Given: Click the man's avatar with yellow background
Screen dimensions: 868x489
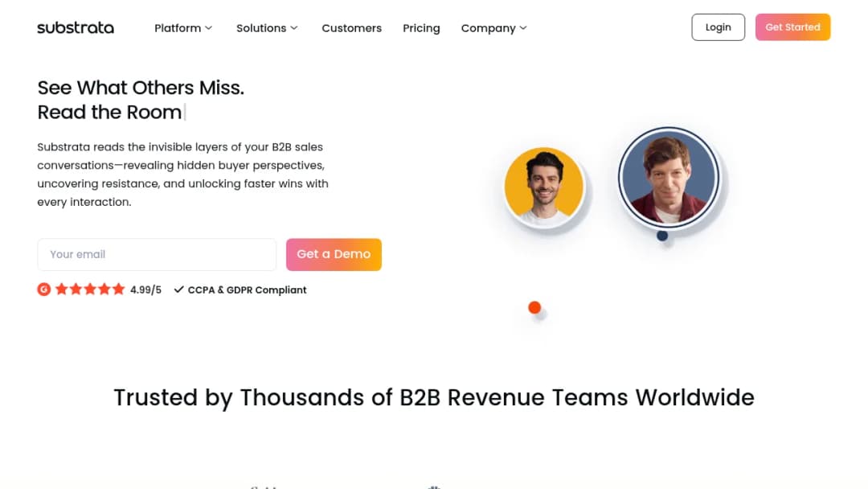Looking at the screenshot, I should [543, 186].
